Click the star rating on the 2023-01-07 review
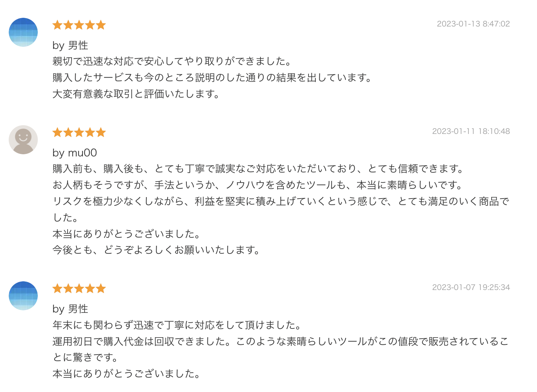Viewport: 537px width, 392px height. (79, 289)
